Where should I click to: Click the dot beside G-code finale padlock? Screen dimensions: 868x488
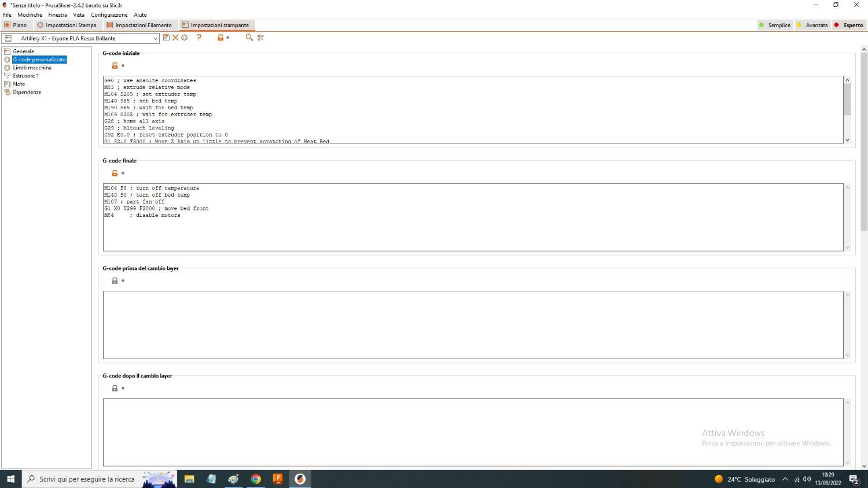[x=123, y=173]
